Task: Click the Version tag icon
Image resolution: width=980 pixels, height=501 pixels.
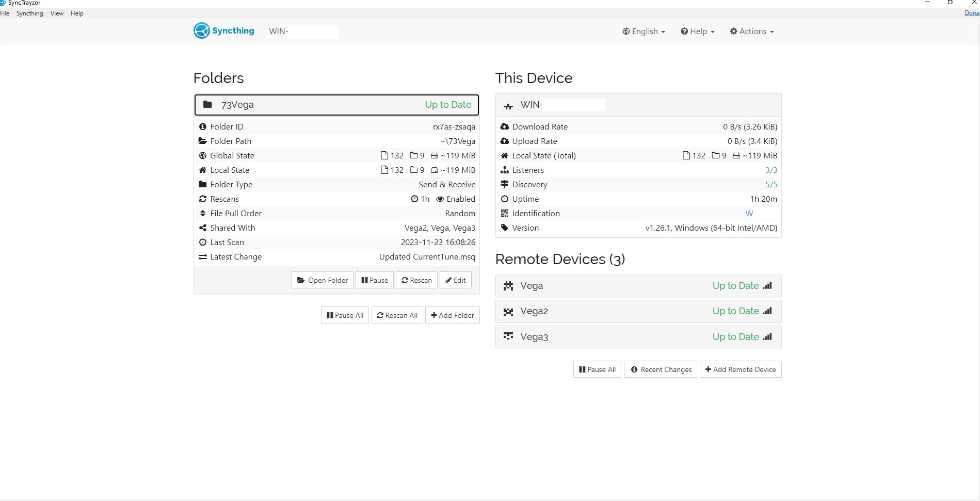Action: click(505, 228)
